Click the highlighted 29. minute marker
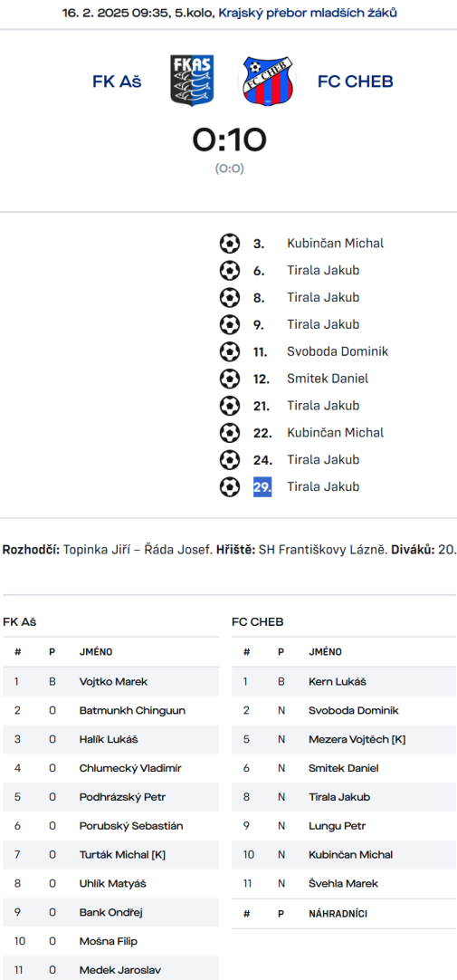 pos(262,487)
